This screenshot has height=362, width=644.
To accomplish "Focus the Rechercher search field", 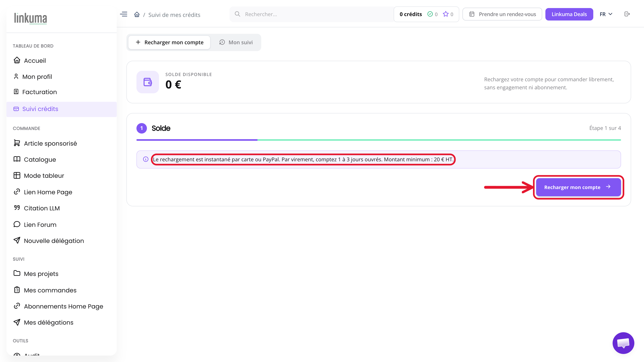I will [x=312, y=14].
